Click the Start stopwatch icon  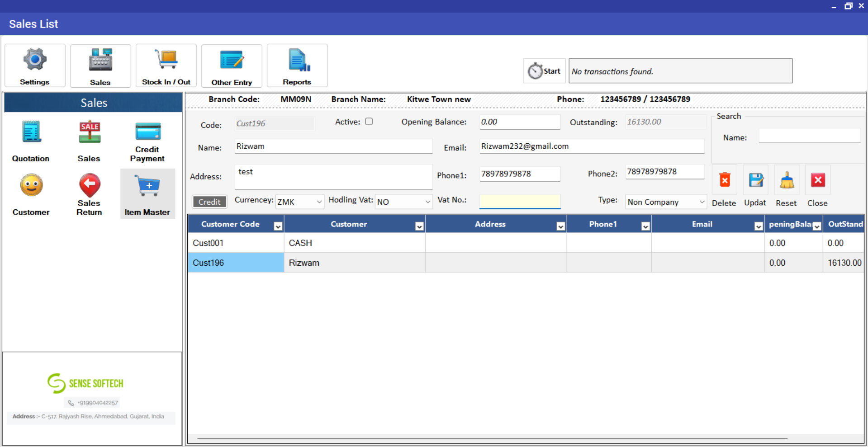(535, 71)
